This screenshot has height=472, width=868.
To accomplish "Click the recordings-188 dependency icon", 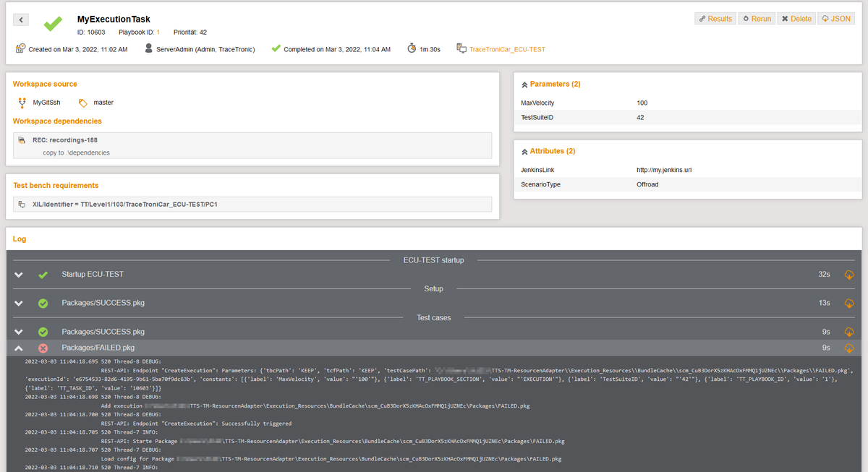I will pos(22,140).
